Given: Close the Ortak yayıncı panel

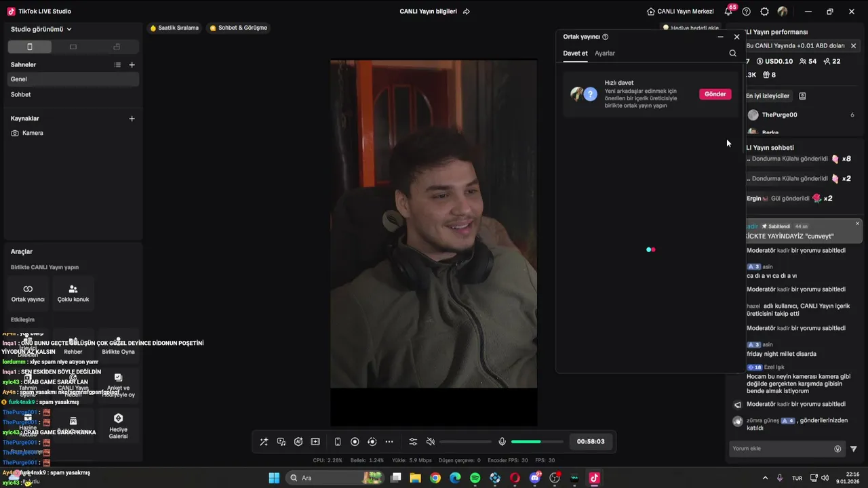Looking at the screenshot, I should [x=737, y=37].
